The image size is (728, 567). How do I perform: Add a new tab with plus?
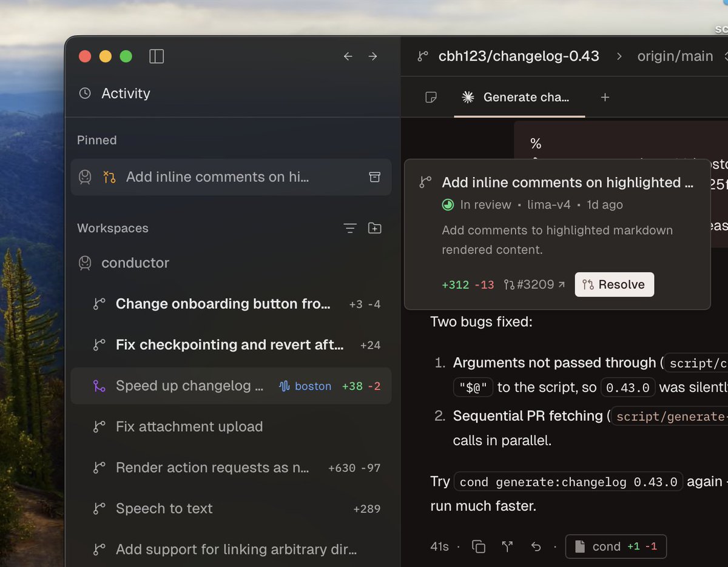click(x=605, y=97)
